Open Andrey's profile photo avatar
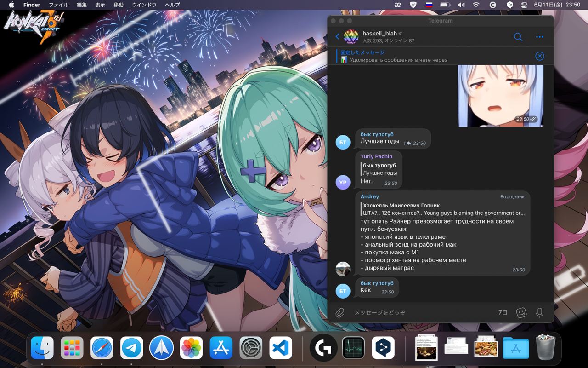 click(x=343, y=269)
